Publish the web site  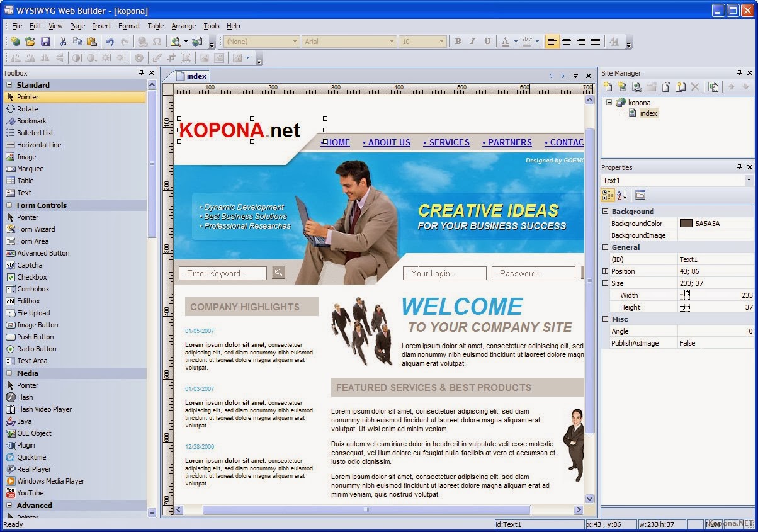pos(197,42)
